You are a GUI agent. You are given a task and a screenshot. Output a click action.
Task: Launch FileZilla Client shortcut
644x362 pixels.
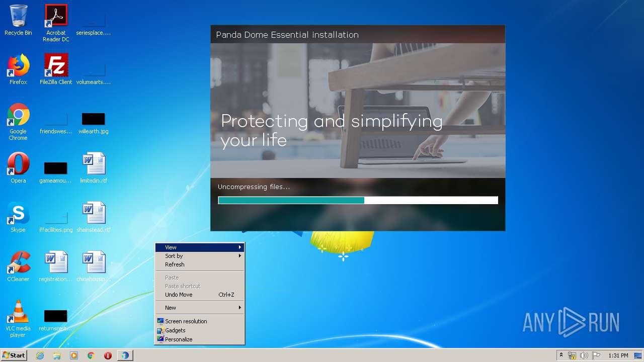point(56,69)
